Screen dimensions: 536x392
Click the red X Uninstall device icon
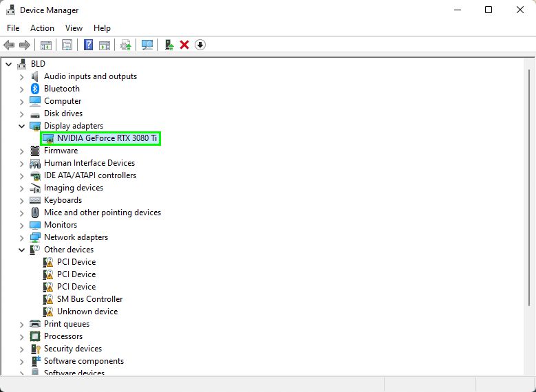tap(184, 45)
